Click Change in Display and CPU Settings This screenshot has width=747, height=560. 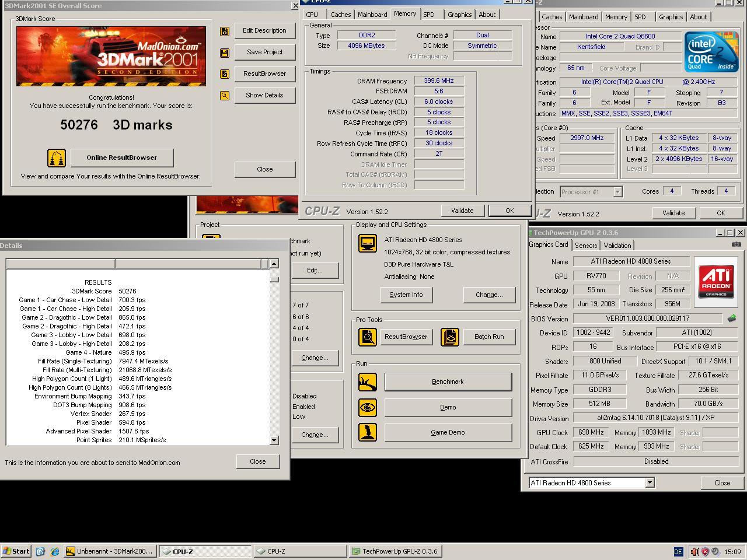489,295
